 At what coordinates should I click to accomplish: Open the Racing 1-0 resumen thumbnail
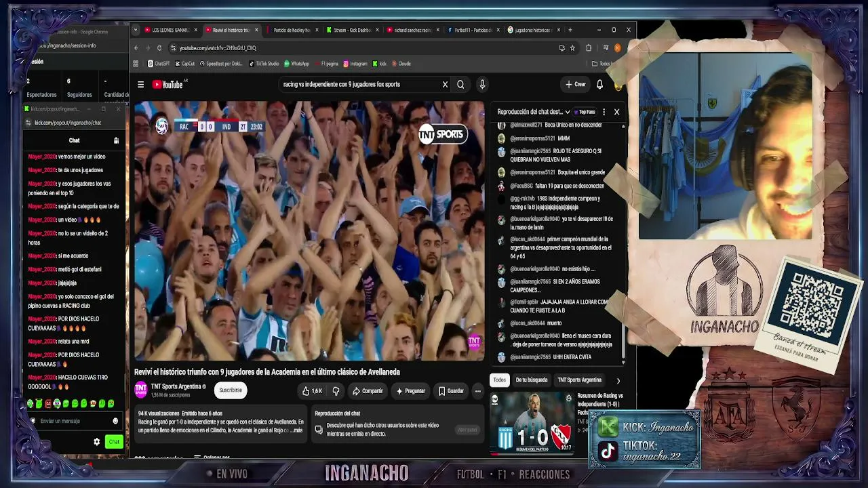click(532, 423)
